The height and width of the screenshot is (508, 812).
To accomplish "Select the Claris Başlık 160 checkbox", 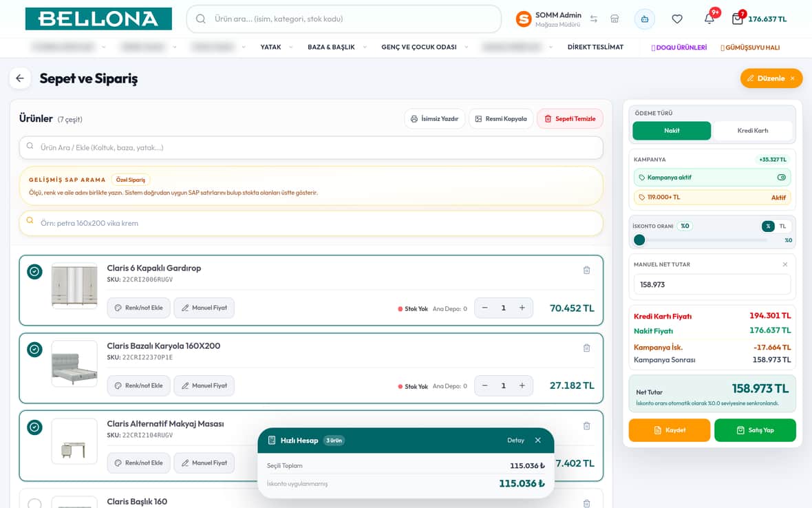I will tap(34, 504).
